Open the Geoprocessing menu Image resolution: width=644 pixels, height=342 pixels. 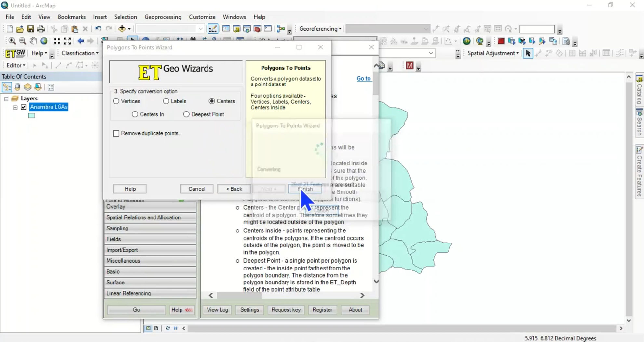[163, 17]
